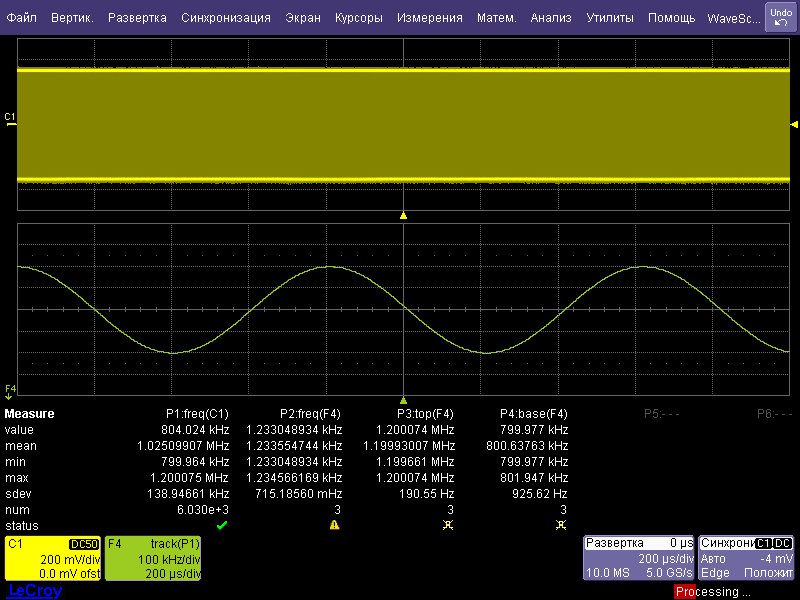Screen dimensions: 800x600
Task: Open the Развертка timebase descriptor box
Action: coord(639,558)
